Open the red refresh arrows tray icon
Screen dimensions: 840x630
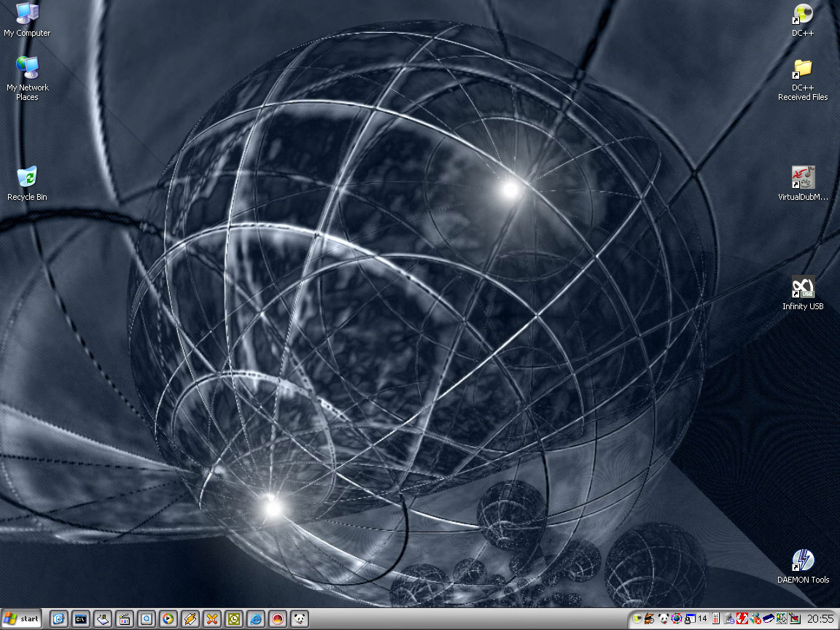click(742, 618)
